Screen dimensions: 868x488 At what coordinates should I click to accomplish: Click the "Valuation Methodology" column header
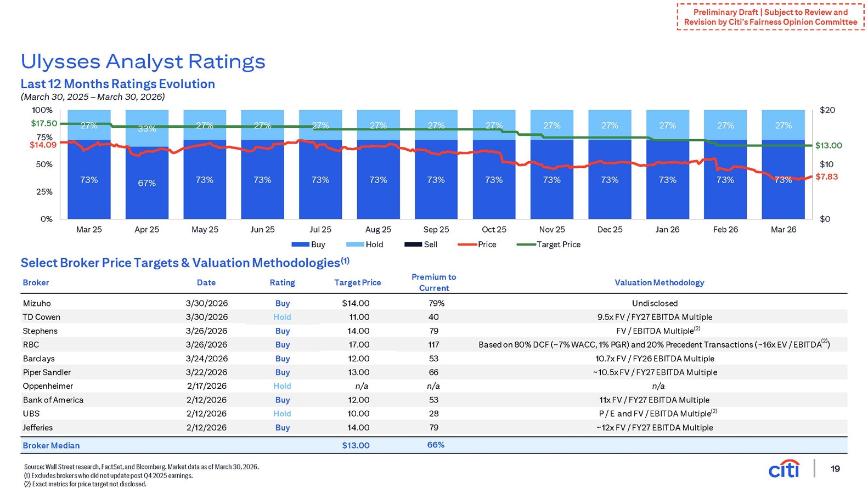tap(659, 282)
